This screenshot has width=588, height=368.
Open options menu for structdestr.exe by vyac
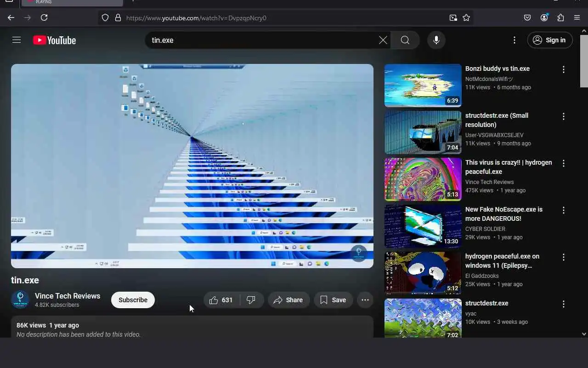pyautogui.click(x=564, y=304)
